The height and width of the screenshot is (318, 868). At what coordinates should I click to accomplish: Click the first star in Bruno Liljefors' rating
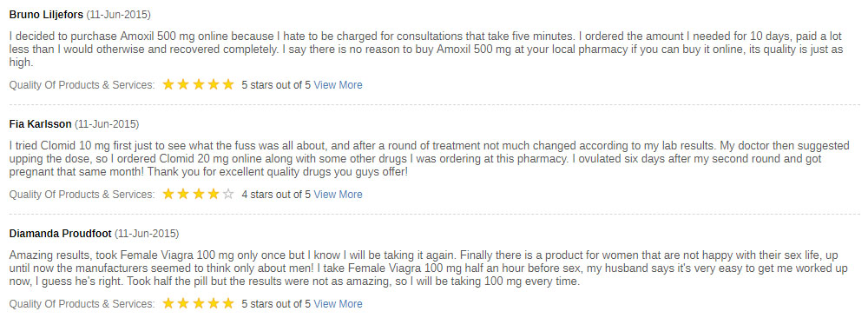168,85
